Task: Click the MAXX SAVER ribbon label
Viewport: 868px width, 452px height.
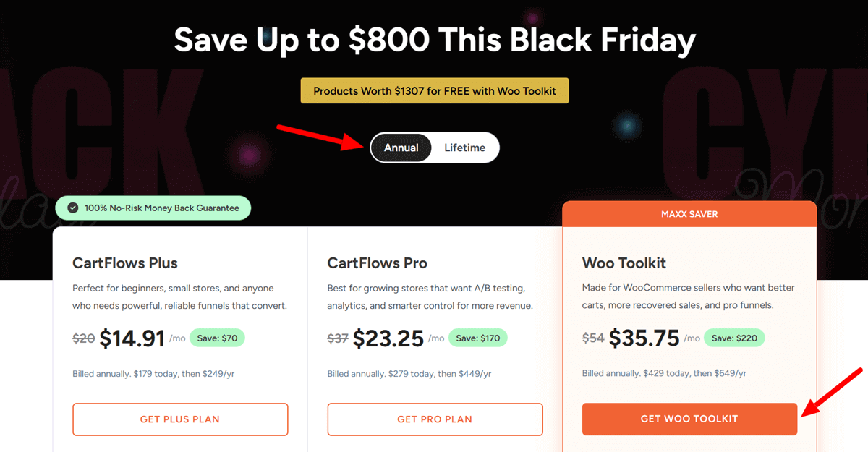Action: 689,213
